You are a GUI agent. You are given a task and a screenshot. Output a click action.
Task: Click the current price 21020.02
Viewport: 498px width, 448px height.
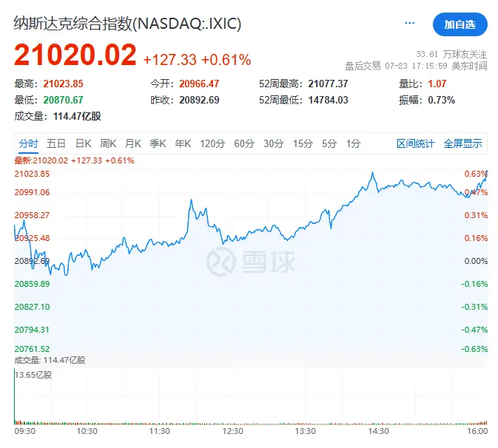[75, 55]
